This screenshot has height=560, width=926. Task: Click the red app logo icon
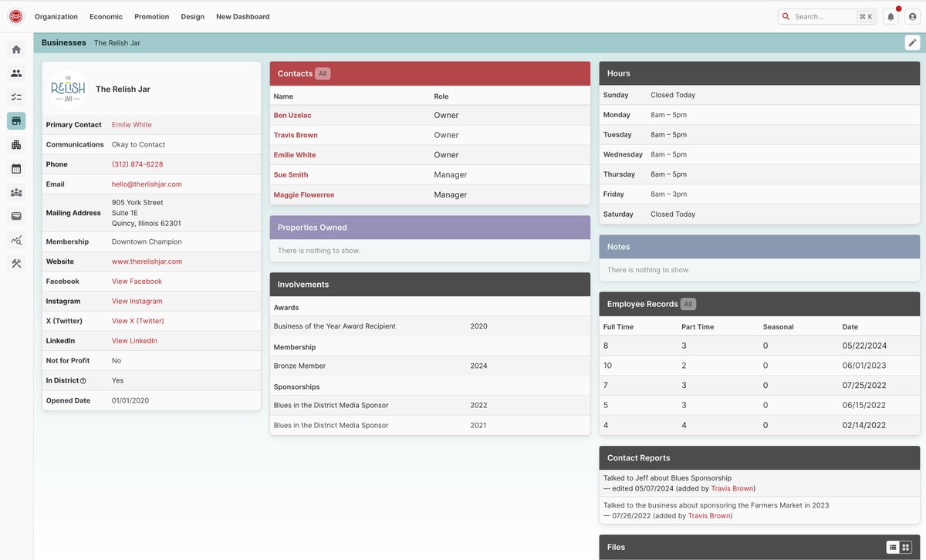16,16
